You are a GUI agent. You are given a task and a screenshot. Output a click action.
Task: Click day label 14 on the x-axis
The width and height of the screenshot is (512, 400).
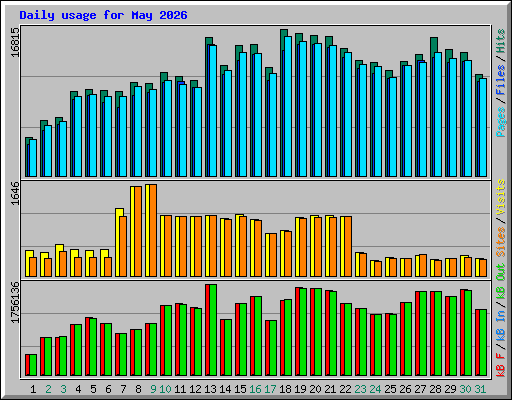pos(225,389)
